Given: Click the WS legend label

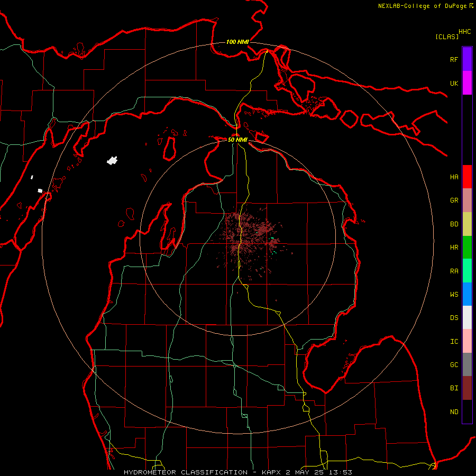Looking at the screenshot, I should coord(454,294).
